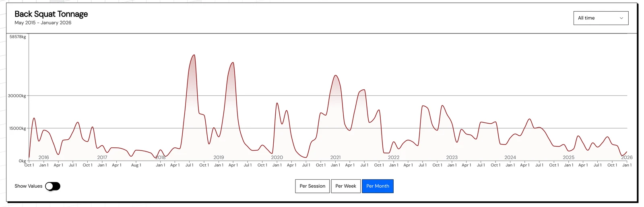Click the tallest peak in mid-2018
This screenshot has height=207, width=644.
[x=194, y=55]
